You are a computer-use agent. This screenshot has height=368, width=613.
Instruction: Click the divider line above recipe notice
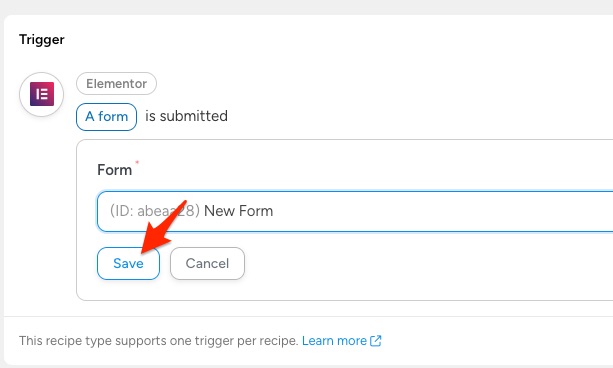click(x=308, y=316)
